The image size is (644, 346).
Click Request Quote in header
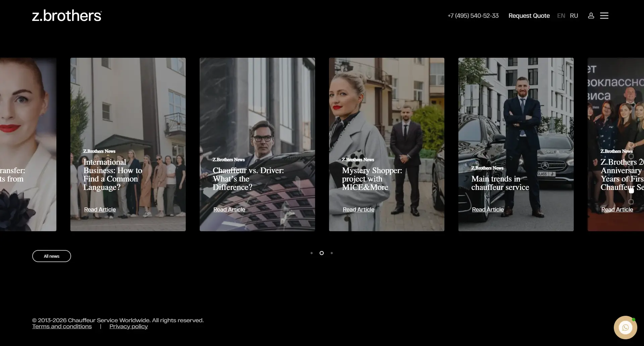tap(529, 16)
